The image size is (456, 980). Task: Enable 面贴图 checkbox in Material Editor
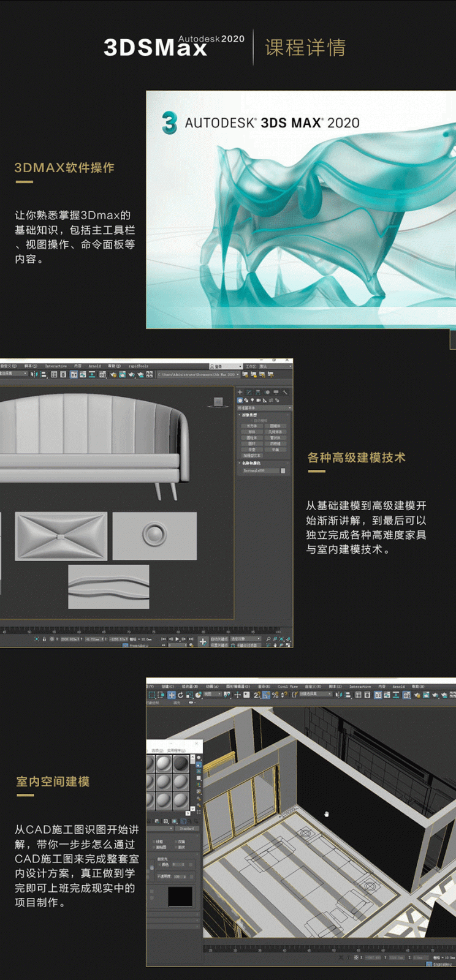click(154, 847)
